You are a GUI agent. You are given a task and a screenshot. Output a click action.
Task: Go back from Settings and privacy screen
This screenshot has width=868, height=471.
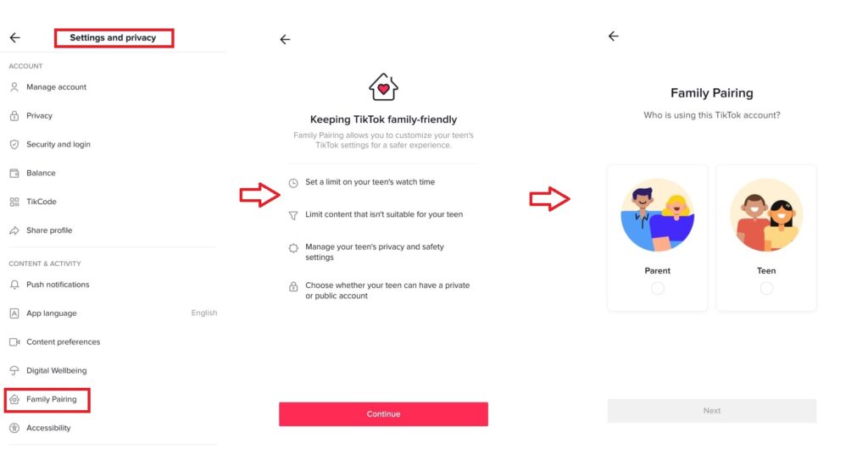(15, 37)
